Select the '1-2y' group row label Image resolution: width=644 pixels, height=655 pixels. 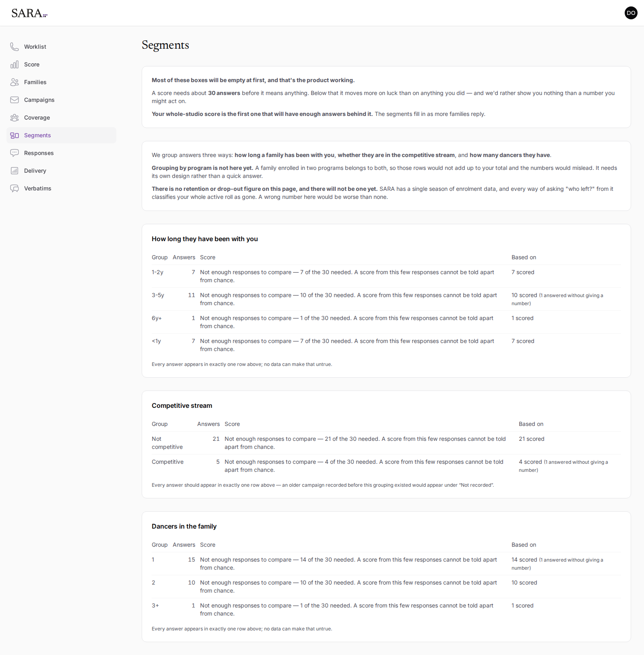[157, 273]
